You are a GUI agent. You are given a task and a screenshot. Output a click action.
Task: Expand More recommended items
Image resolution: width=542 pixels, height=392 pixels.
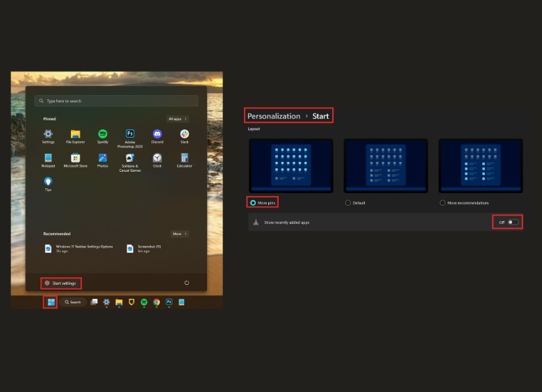[x=179, y=234]
